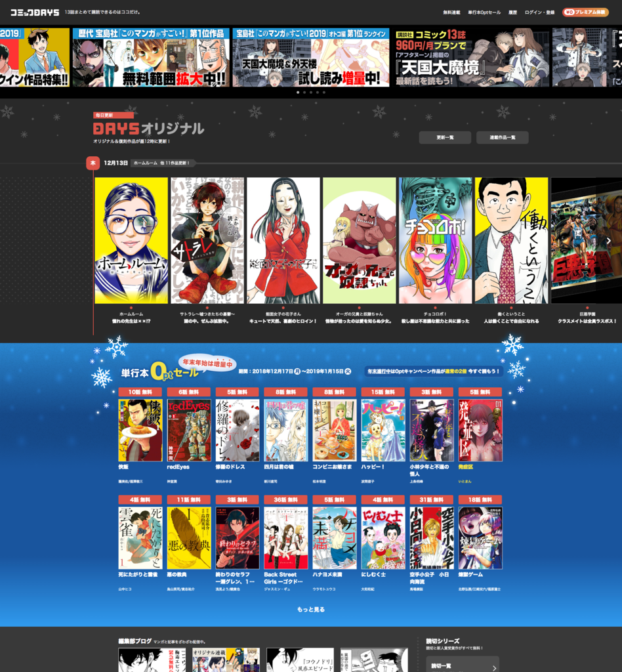622x672 pixels.
Task: Select the first banner slider dot
Action: (298, 92)
